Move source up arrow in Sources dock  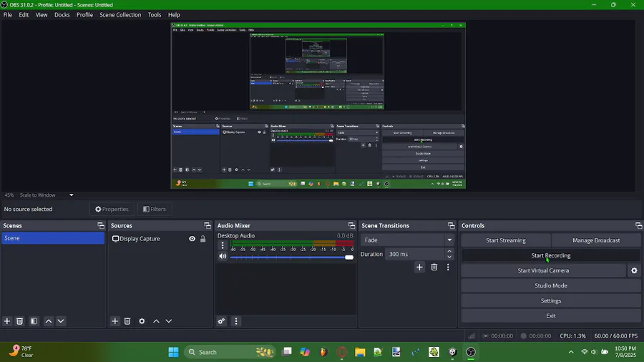click(156, 321)
